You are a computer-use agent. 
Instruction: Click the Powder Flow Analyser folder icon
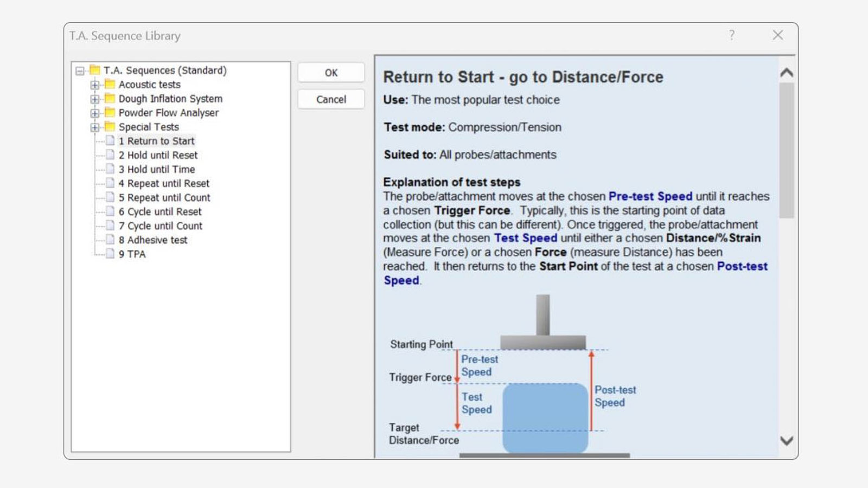click(108, 113)
